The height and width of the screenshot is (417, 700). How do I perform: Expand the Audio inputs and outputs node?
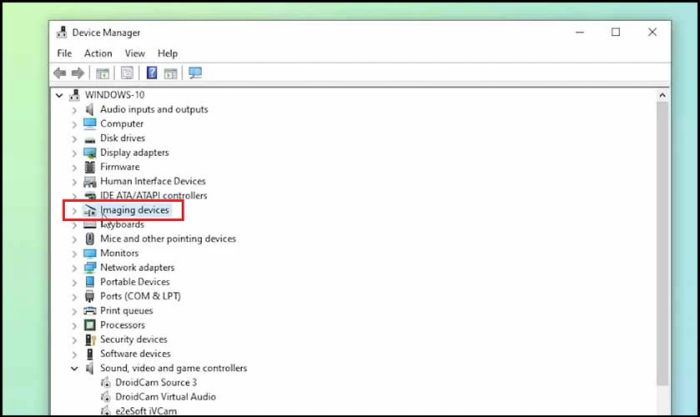pyautogui.click(x=75, y=110)
